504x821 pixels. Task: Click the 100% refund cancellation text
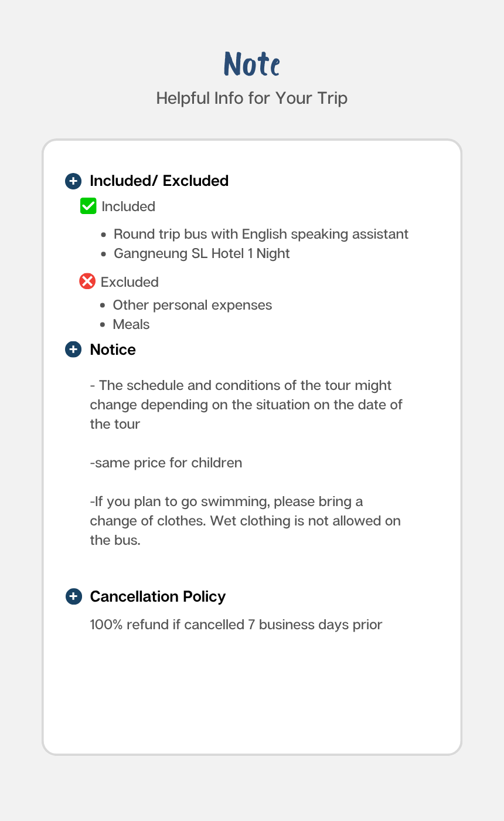coord(236,625)
